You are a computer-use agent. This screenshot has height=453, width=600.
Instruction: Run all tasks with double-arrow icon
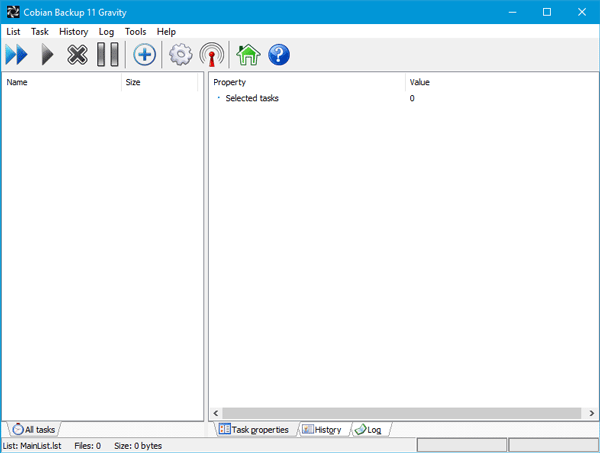(16, 54)
